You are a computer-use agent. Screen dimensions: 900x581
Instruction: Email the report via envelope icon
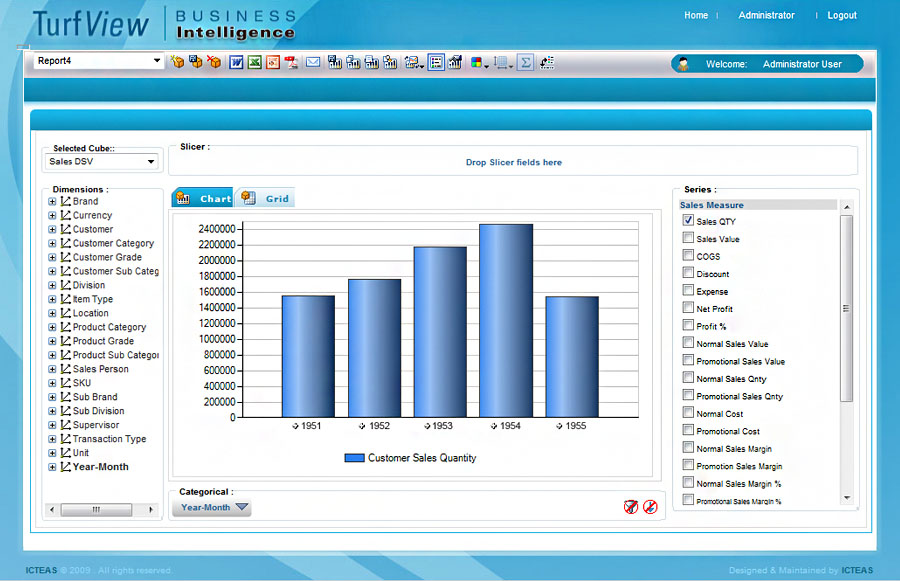(313, 62)
